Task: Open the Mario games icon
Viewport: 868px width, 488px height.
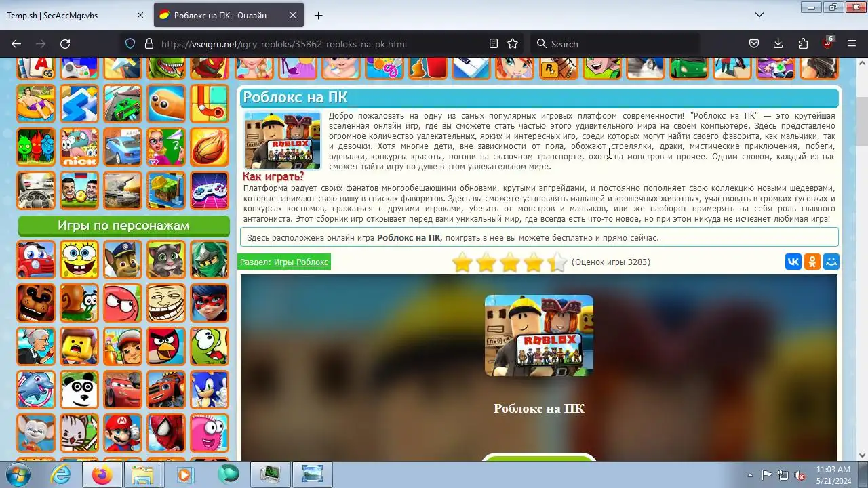Action: click(123, 433)
